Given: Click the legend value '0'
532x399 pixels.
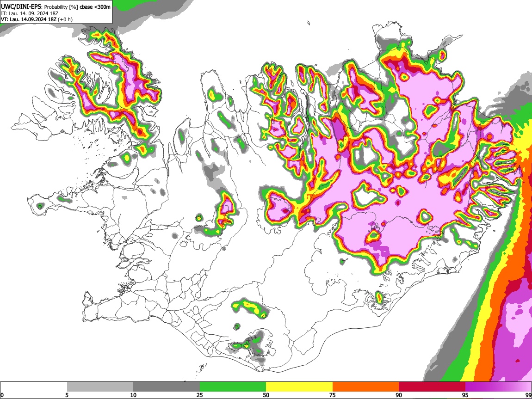Looking at the screenshot, I should point(2,395).
